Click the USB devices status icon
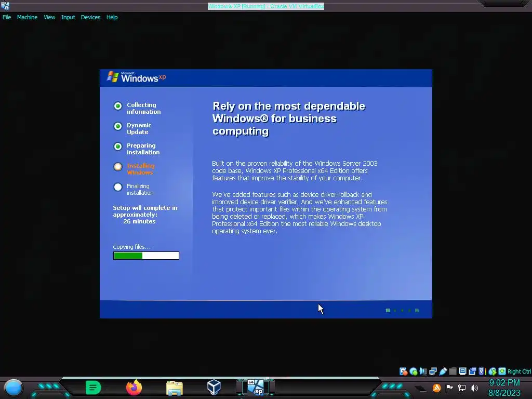The image size is (532, 399). click(x=443, y=371)
